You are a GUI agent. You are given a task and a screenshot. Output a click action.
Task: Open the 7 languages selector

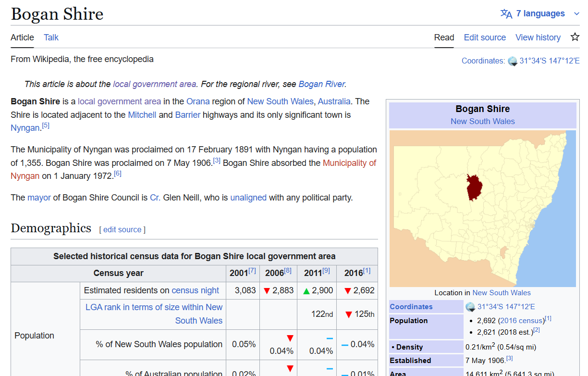(540, 13)
